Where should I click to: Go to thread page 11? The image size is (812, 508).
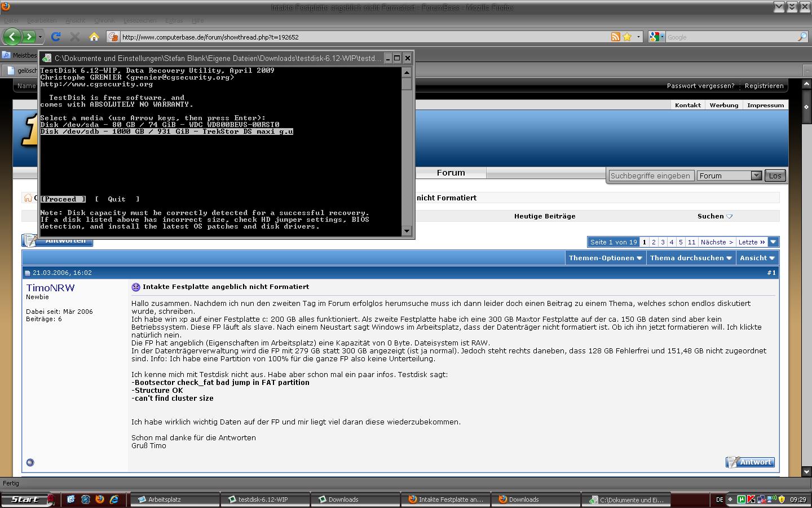pos(691,242)
